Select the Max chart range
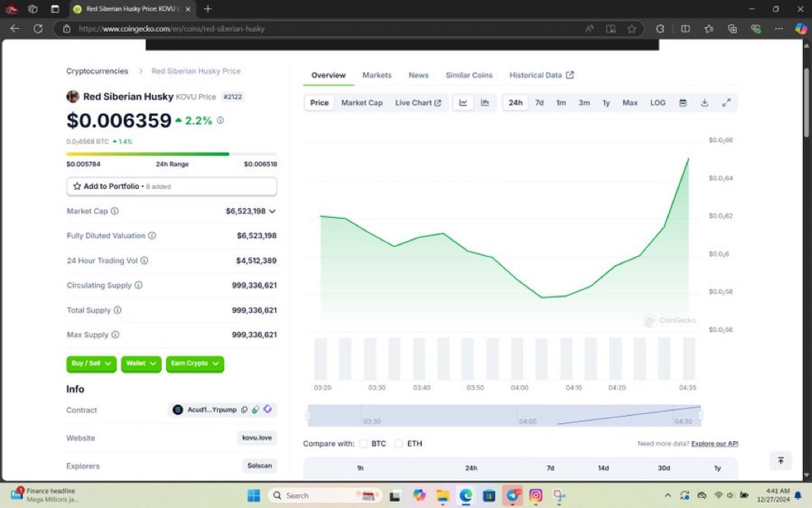The width and height of the screenshot is (812, 508). [x=630, y=103]
